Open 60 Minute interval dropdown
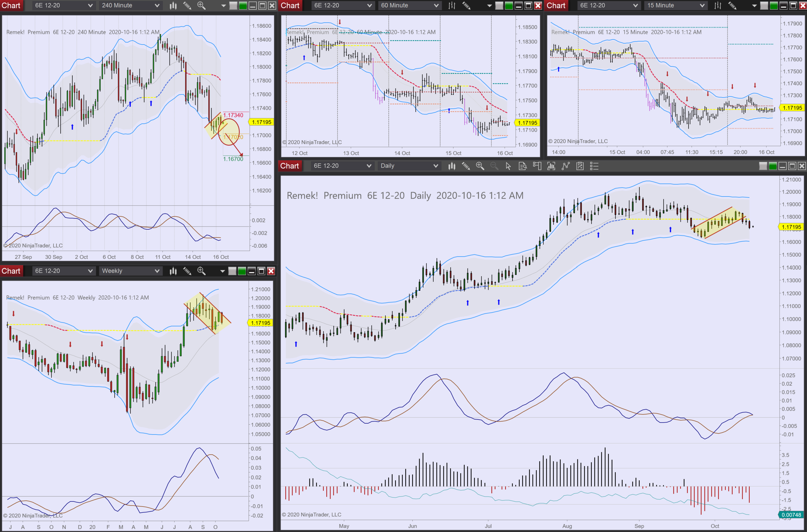The height and width of the screenshot is (532, 807). pos(409,5)
